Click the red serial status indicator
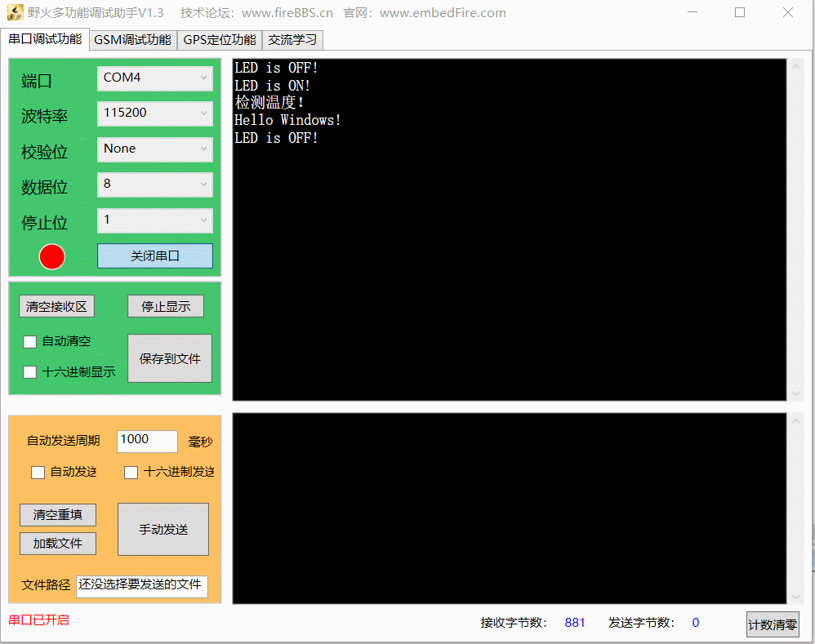 [52, 256]
